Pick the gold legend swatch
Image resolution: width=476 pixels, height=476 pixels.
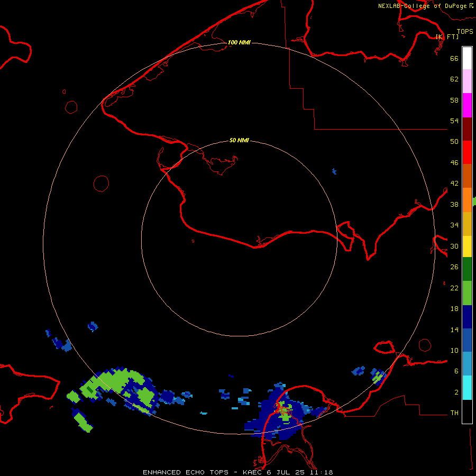tap(467, 224)
